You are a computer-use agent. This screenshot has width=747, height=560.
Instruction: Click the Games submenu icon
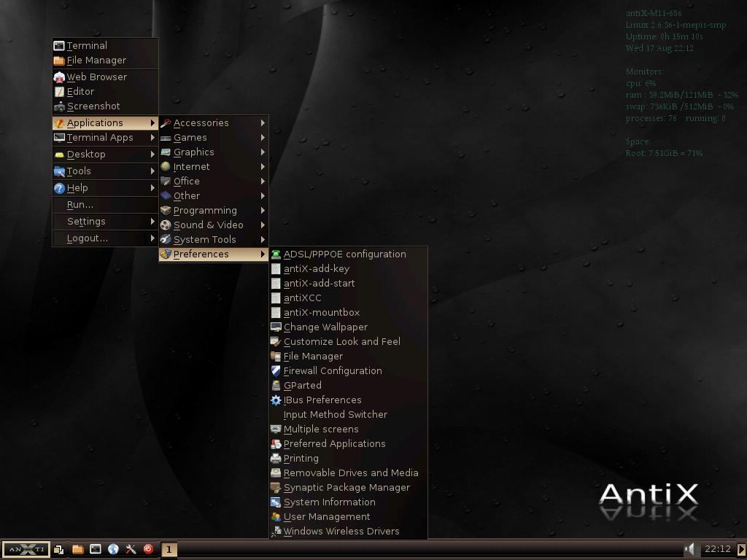point(166,138)
